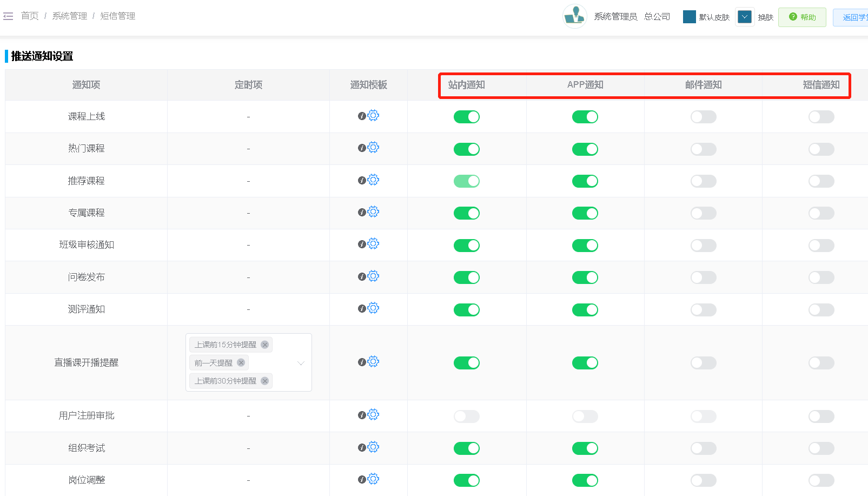Remove the 上课前15分钟提醒 tag
Viewport: 868px width, 496px height.
(265, 345)
